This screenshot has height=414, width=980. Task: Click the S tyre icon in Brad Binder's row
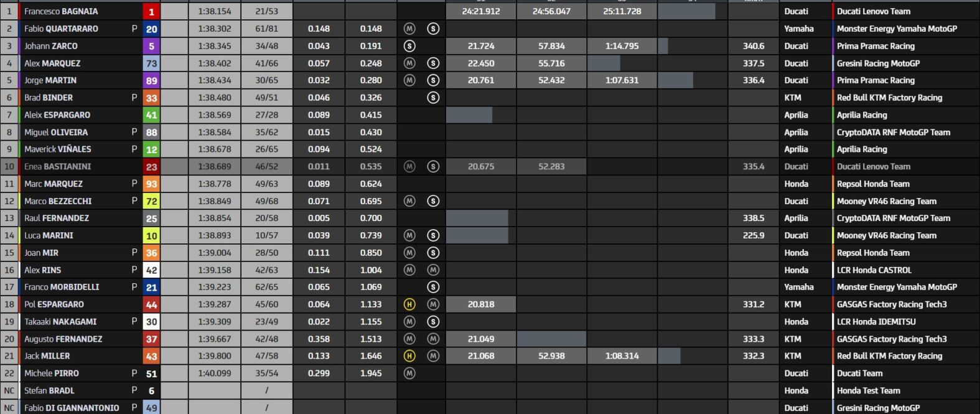[433, 98]
